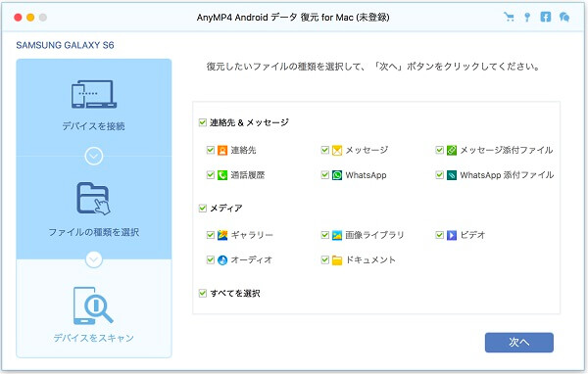Screen dimensions: 588x374
Task: Click the red close window button
Action: pos(18,18)
